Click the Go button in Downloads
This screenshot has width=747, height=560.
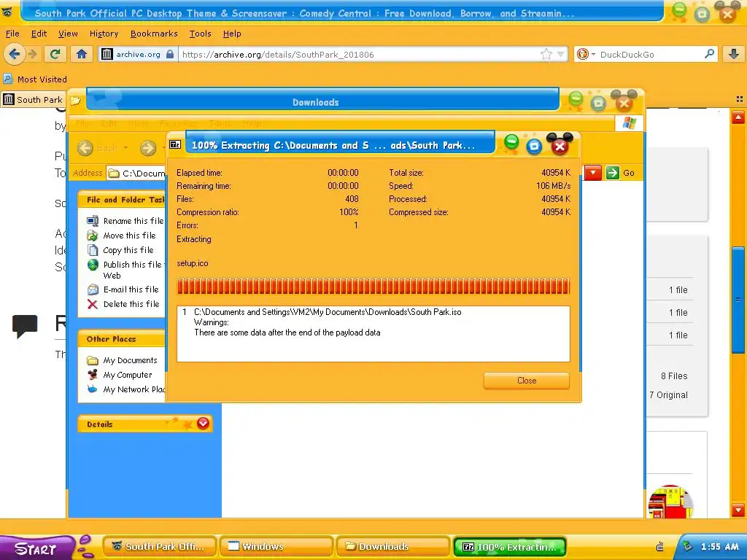coord(621,173)
